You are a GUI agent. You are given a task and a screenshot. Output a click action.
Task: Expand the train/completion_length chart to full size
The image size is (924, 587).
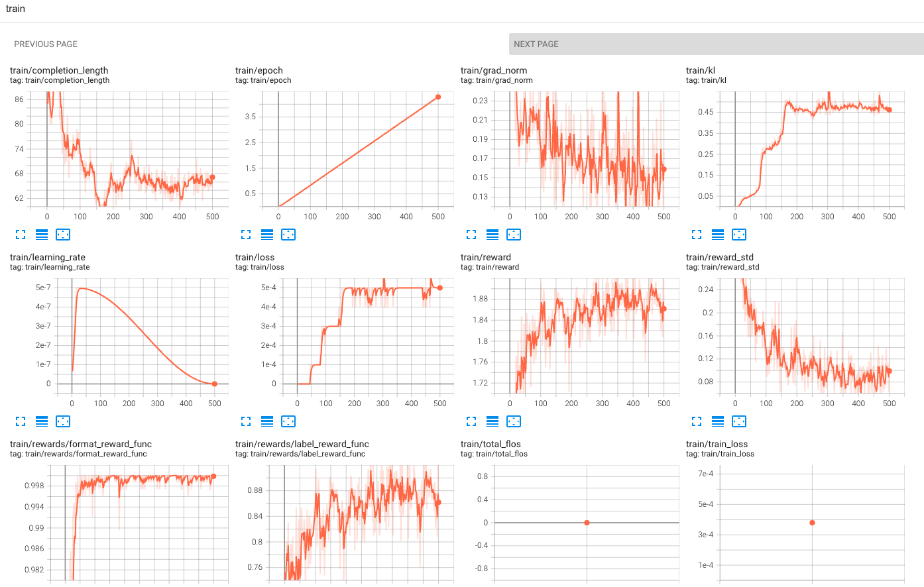pyautogui.click(x=21, y=235)
